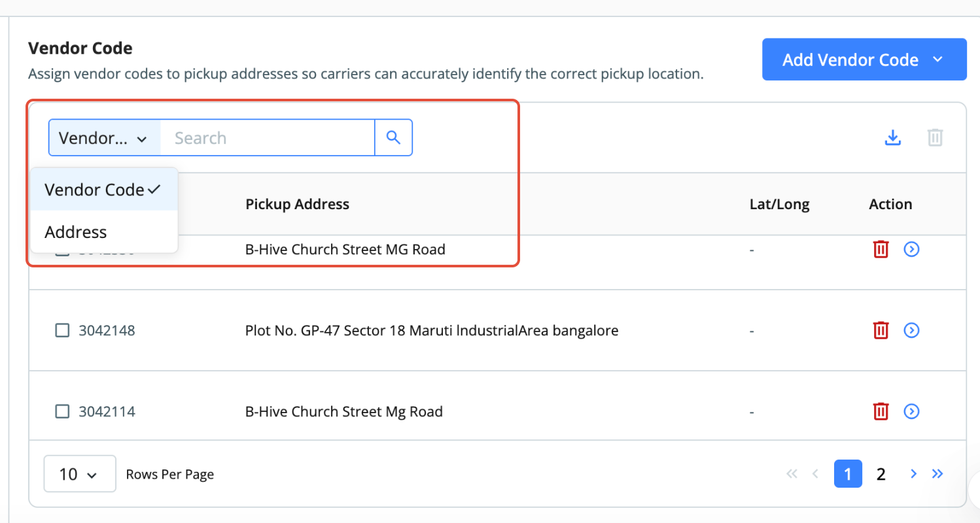
Task: Open details arrow for vendor 3042148
Action: [x=911, y=330]
